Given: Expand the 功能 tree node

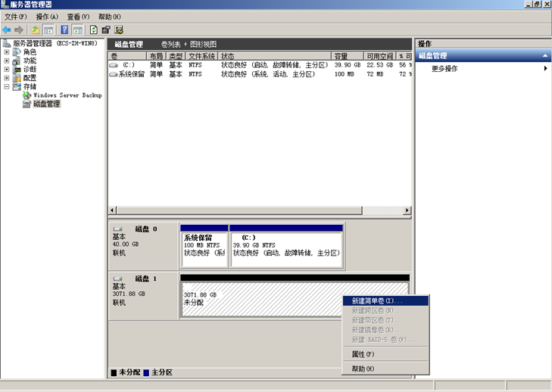Looking at the screenshot, I should 7,61.
